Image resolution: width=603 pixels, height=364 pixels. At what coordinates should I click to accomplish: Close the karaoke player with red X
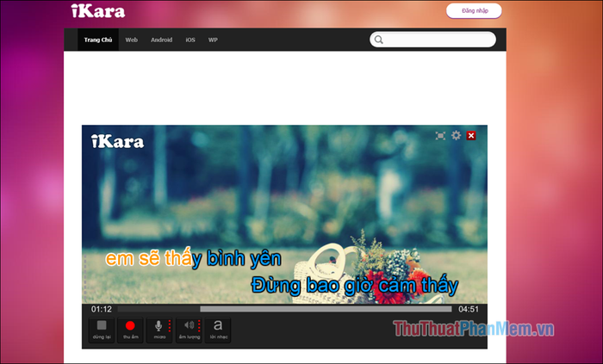(x=471, y=135)
